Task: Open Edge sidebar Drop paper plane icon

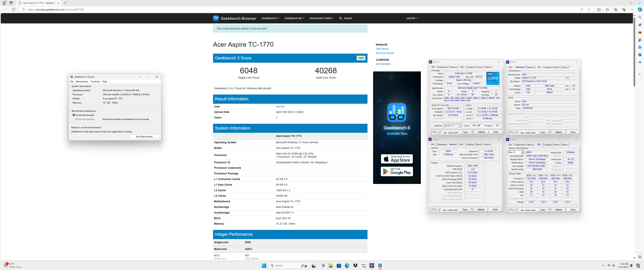Action: (x=640, y=62)
